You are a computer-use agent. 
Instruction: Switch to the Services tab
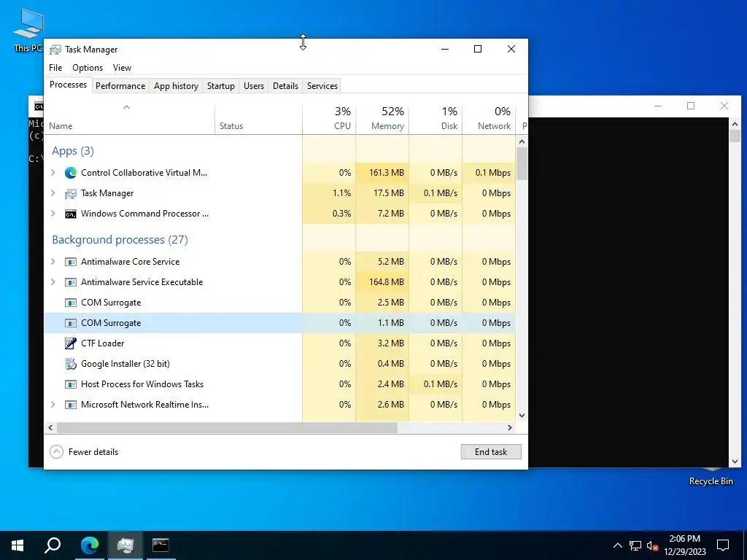[x=322, y=86]
